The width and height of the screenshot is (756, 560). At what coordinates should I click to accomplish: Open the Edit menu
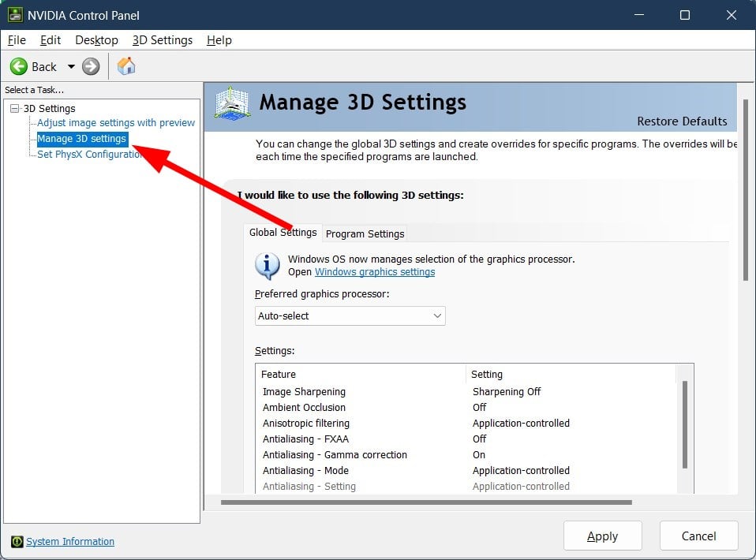pyautogui.click(x=51, y=40)
